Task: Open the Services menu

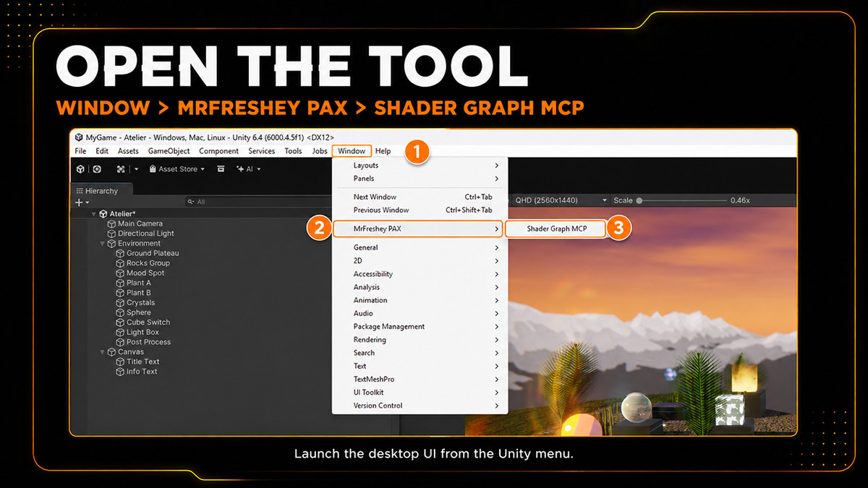Action: (x=261, y=151)
